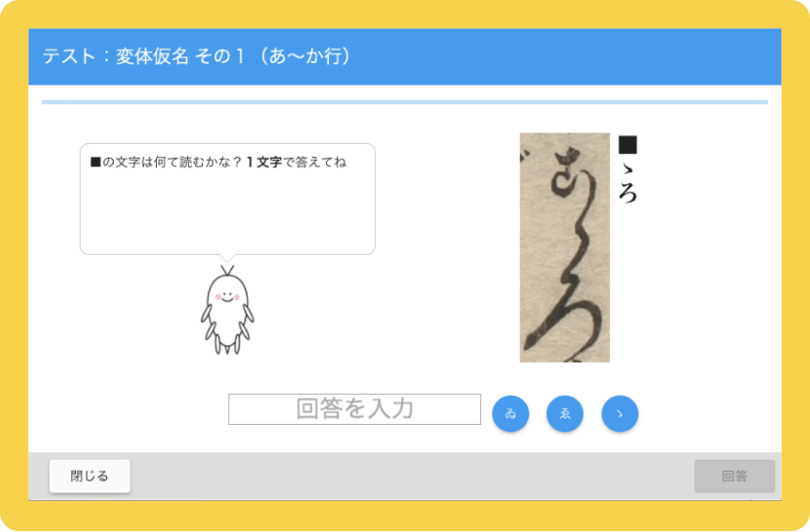The image size is (810, 532).
Task: Submit with the 回答 button
Action: coord(735,476)
